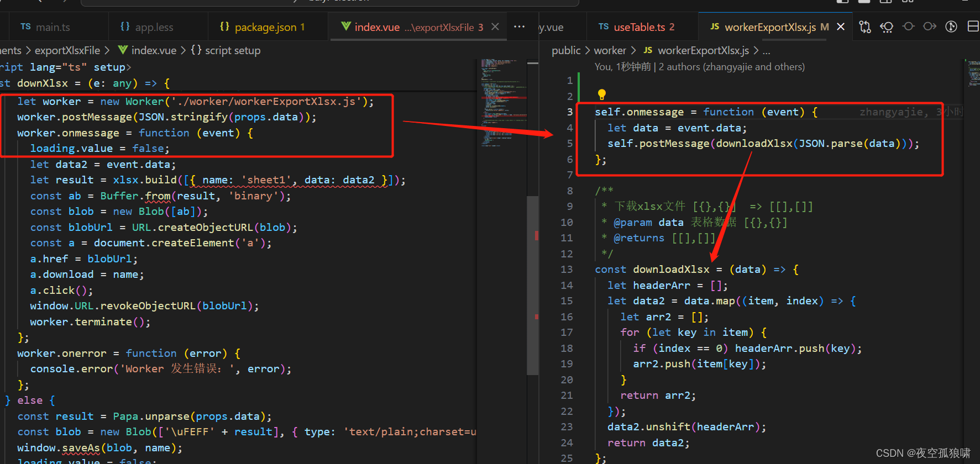Click 'loading.value = false;' in onmessage
The height and width of the screenshot is (464, 980).
tap(99, 149)
